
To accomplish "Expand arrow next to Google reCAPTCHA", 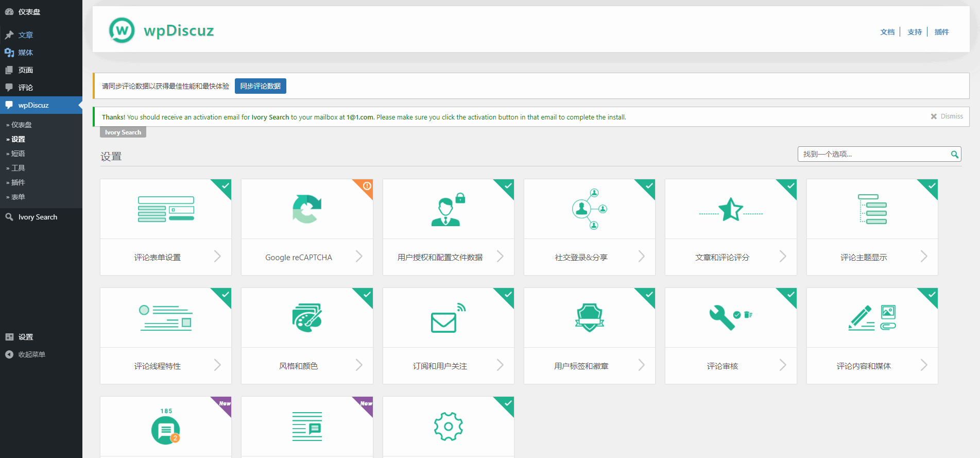I will point(359,257).
